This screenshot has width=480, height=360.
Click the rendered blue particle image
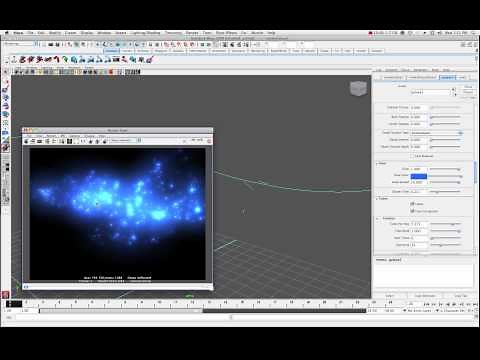click(x=117, y=214)
